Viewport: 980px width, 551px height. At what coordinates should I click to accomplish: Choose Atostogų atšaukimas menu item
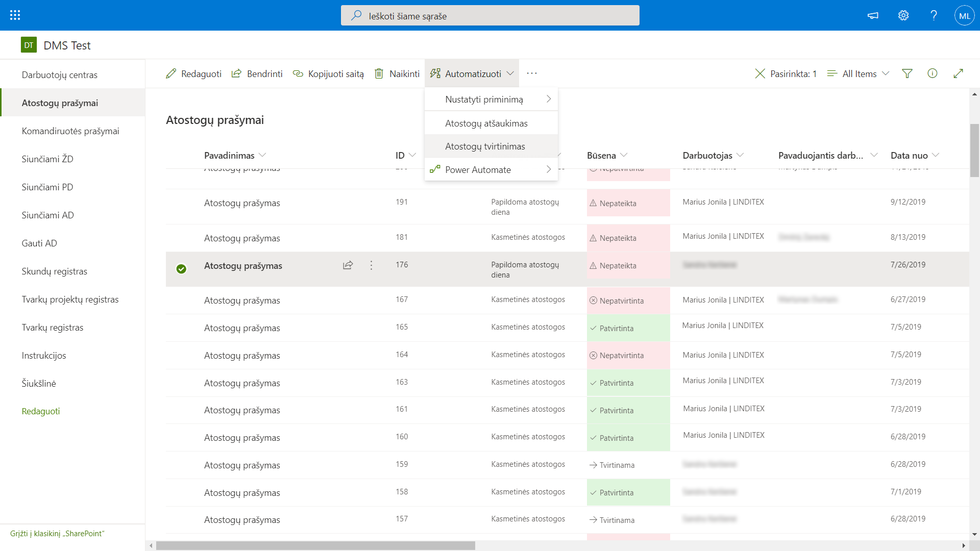click(x=491, y=123)
